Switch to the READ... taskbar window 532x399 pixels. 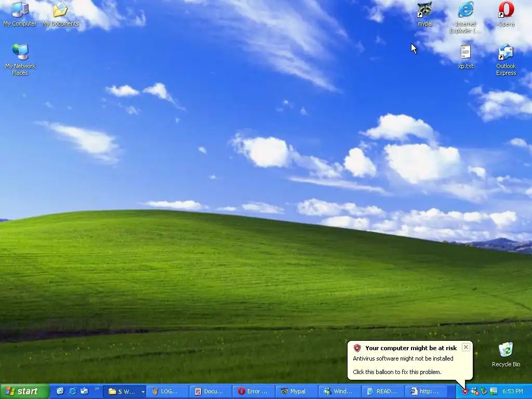383,392
